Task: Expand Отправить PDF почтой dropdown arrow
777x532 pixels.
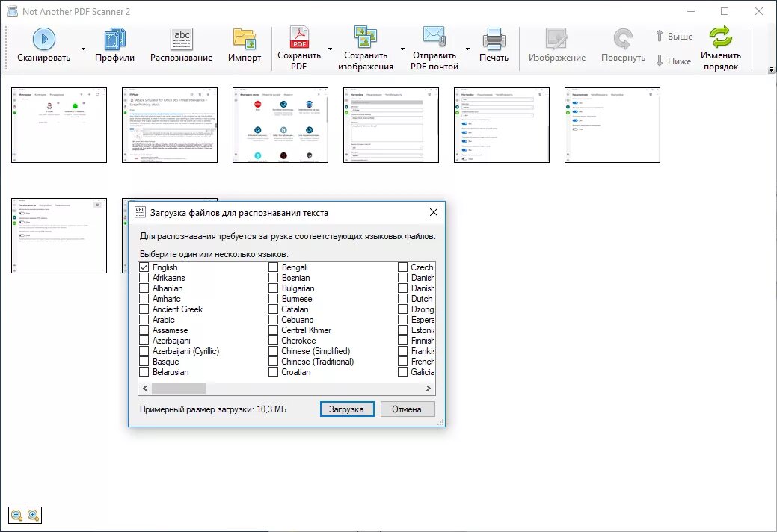Action: 467,49
